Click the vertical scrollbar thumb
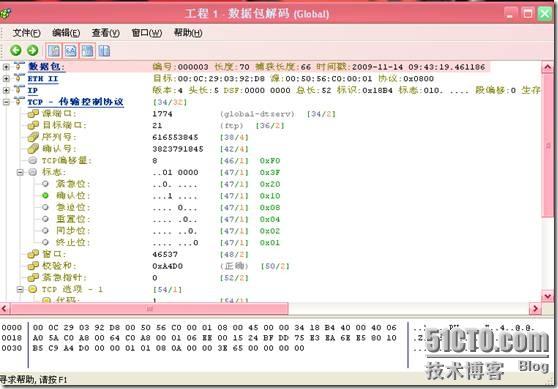Screen dimensions: 558x389 [547, 145]
